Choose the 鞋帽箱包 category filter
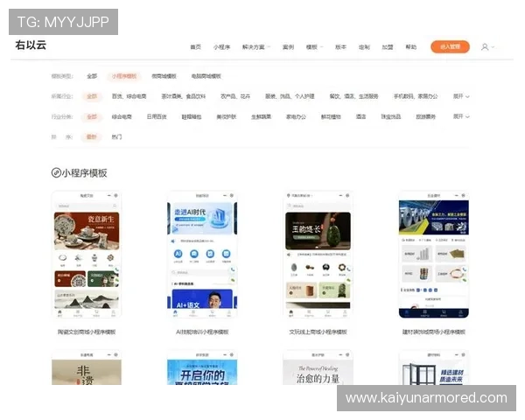 click(192, 117)
